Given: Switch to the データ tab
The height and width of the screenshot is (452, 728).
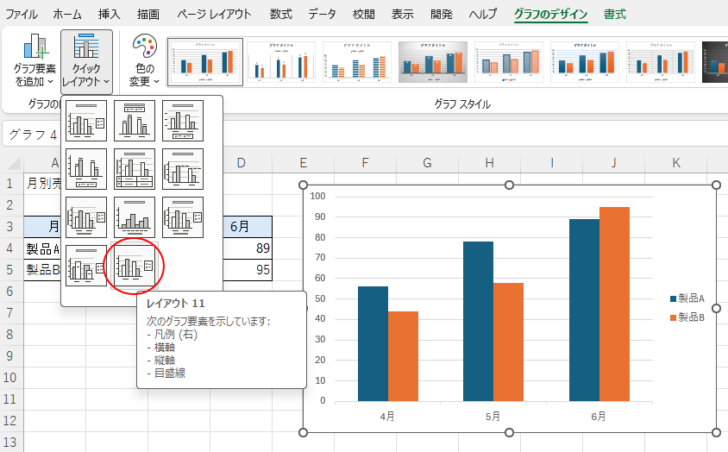Looking at the screenshot, I should pos(322,14).
